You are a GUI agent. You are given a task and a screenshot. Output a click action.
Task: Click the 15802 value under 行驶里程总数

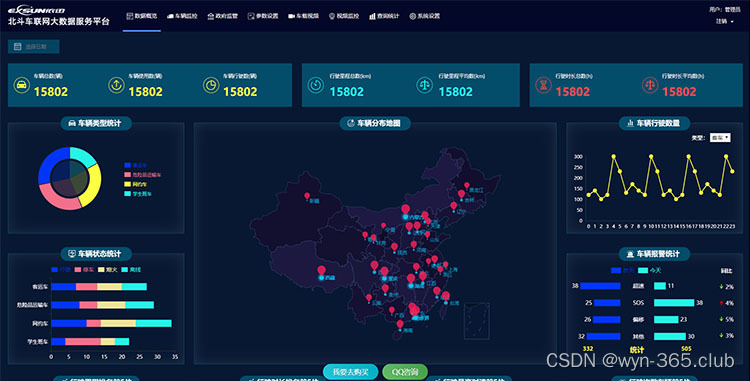click(x=347, y=92)
